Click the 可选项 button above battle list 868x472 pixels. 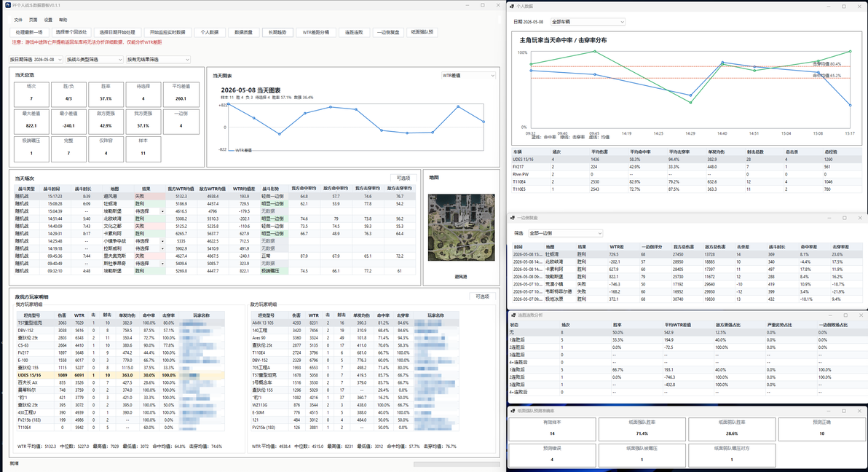point(403,178)
